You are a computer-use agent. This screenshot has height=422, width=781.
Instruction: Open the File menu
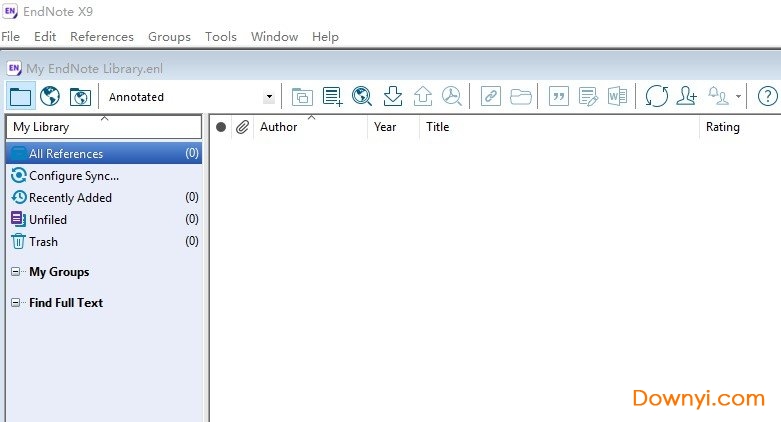pos(10,37)
